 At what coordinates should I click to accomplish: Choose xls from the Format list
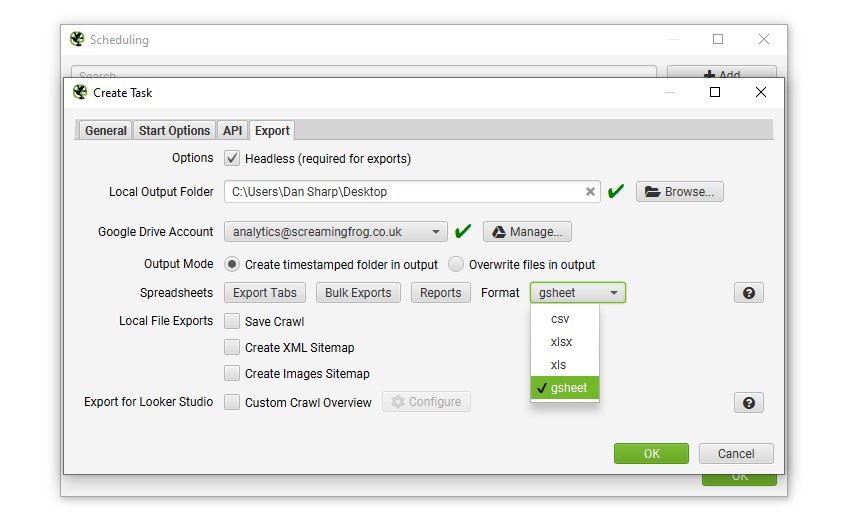565,365
